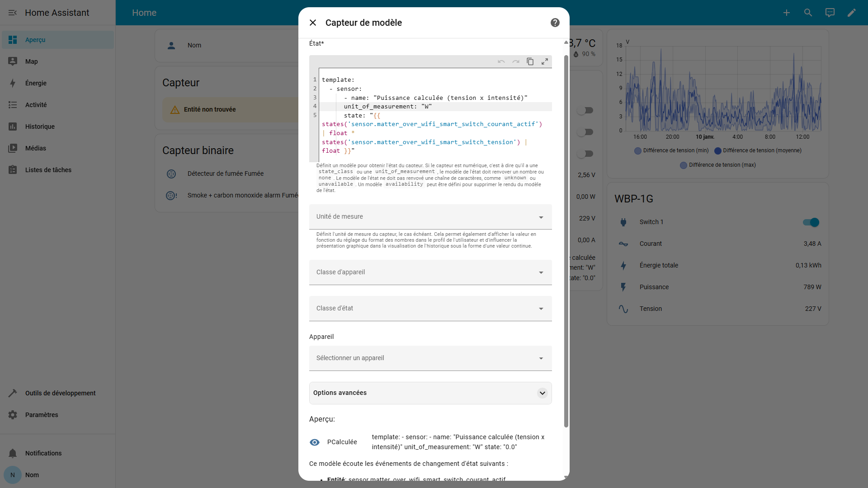The height and width of the screenshot is (488, 868).
Task: Open the Classe d'appareil dropdown
Action: [x=430, y=272]
